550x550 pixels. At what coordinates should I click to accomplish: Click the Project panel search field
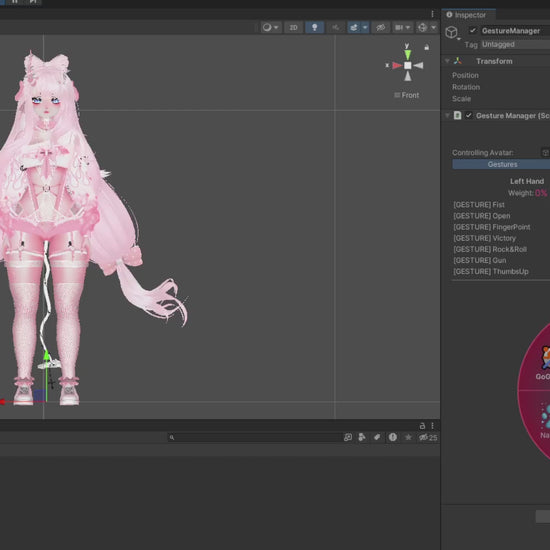[x=255, y=437]
